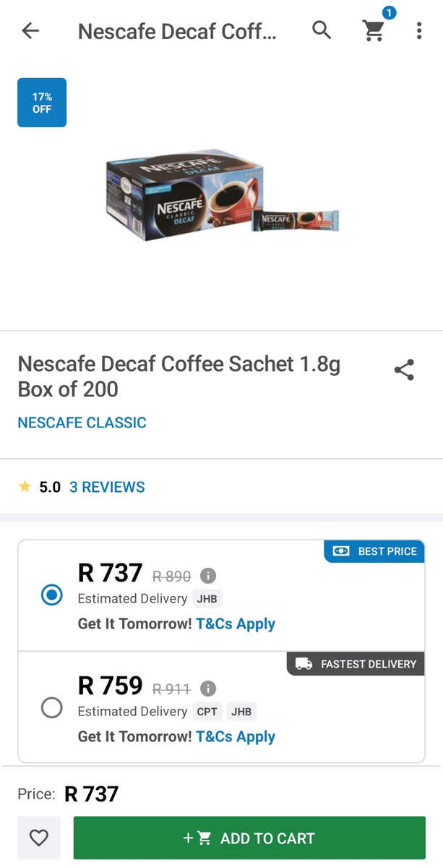The width and height of the screenshot is (443, 868).
Task: Open T&Cs Apply under the R 759 offer
Action: [x=235, y=736]
